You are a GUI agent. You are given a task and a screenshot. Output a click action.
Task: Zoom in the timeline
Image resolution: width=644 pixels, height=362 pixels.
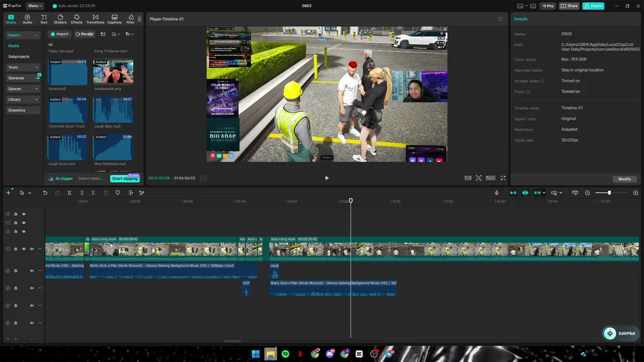(x=635, y=193)
